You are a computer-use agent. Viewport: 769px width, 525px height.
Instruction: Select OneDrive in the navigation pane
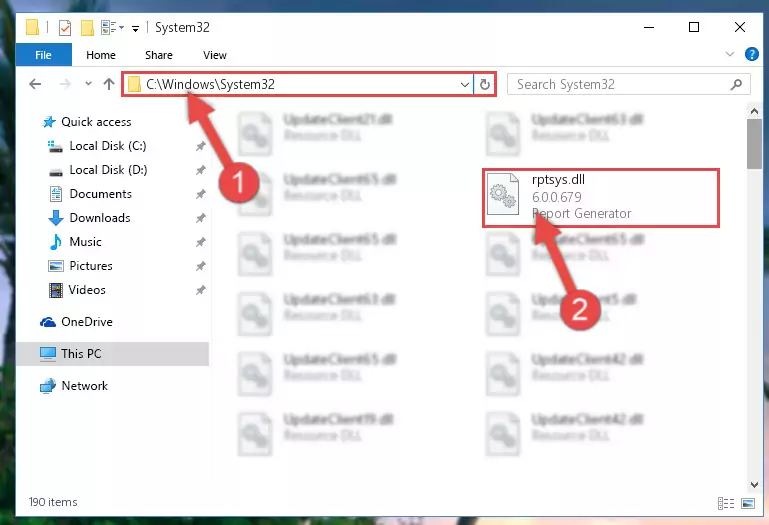(87, 322)
